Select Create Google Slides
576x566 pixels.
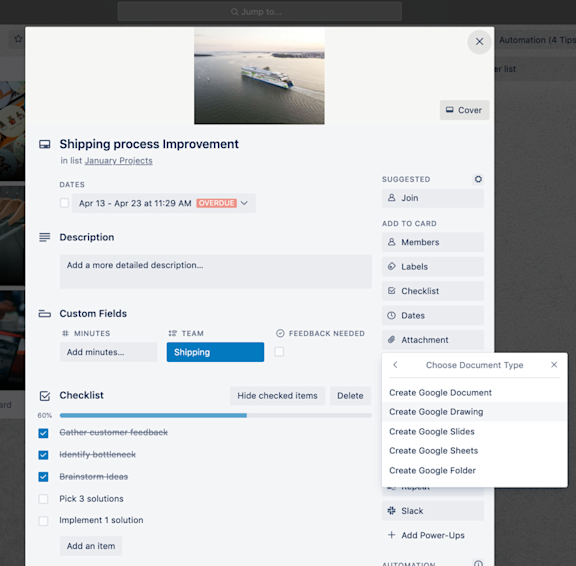pyautogui.click(x=475, y=432)
